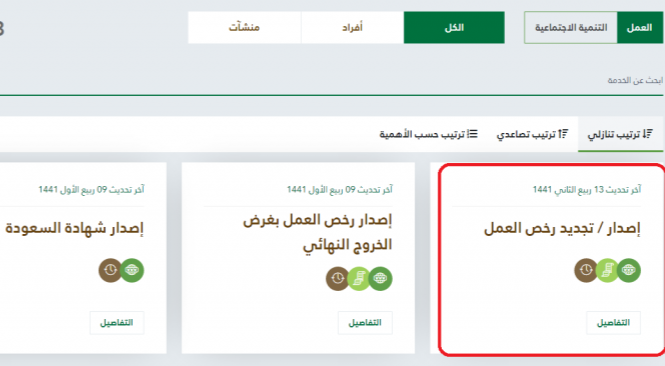Sort services with ترتيب تنازلي
665x366 pixels.
click(x=620, y=134)
